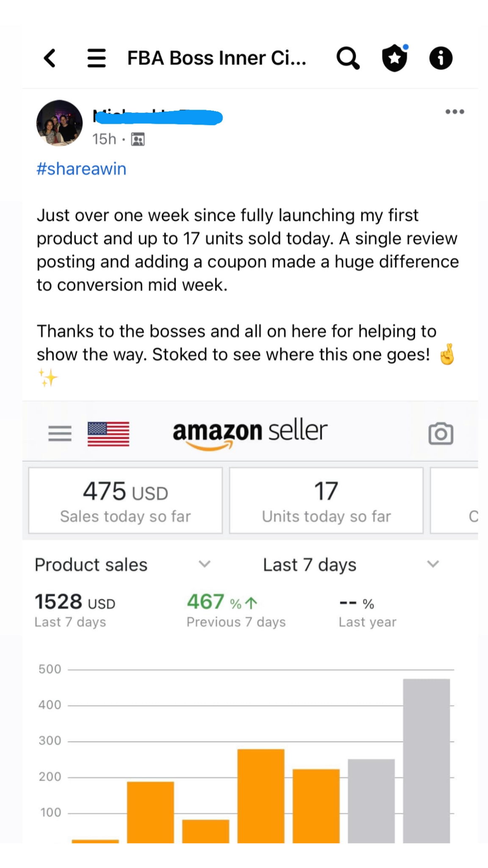This screenshot has height=868, width=488.
Task: Open the poster's profile picture
Action: [x=59, y=123]
